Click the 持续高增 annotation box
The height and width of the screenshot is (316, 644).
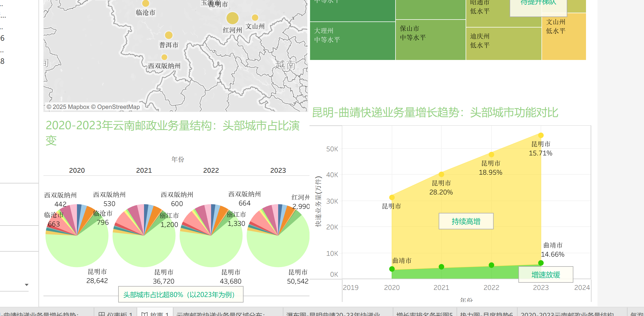tap(466, 221)
